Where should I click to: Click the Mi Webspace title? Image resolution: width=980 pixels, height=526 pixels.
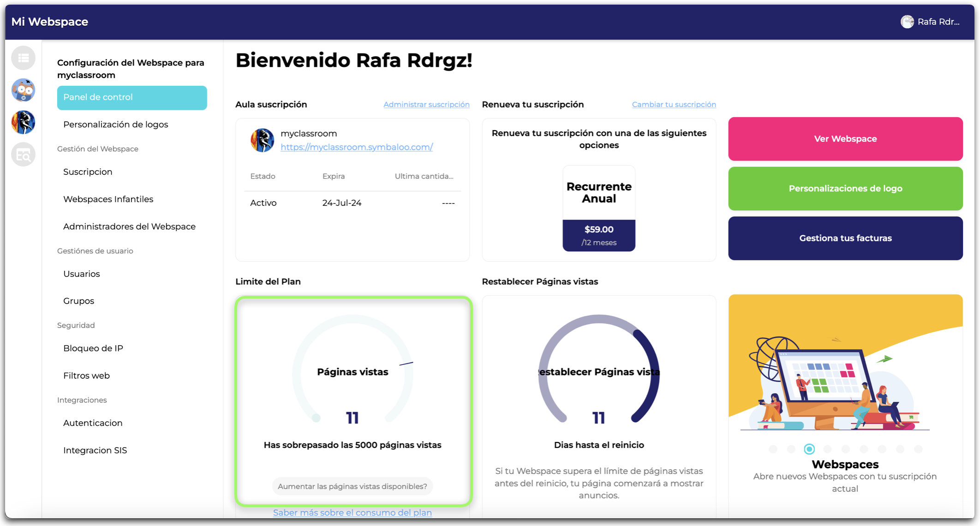50,22
